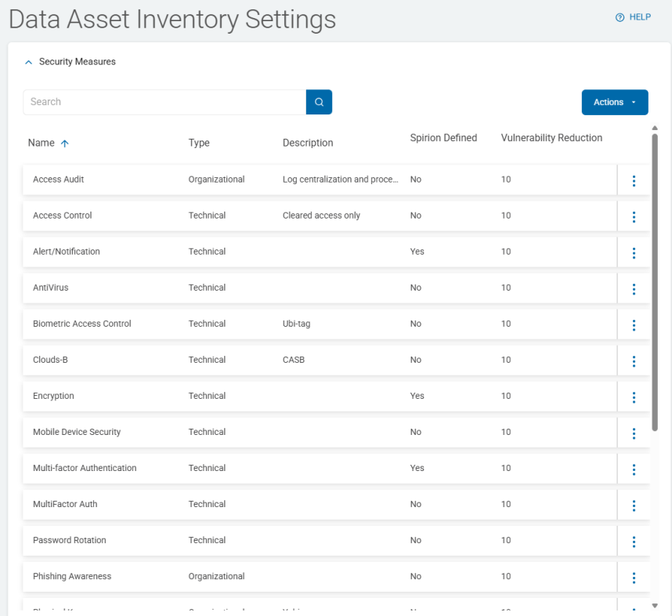
Task: Click inside the Search input field
Action: coord(157,102)
